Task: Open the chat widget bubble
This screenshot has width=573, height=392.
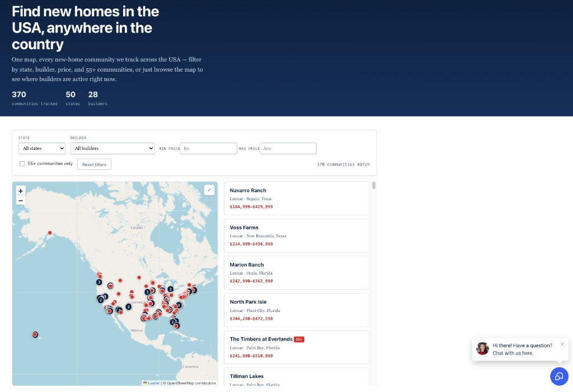Action: click(559, 376)
